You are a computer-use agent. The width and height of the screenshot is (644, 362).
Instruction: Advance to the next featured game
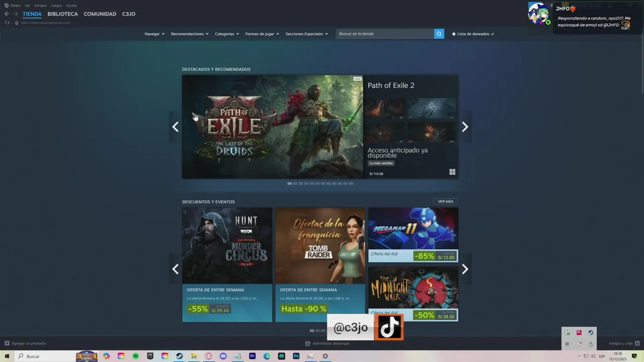pyautogui.click(x=465, y=127)
